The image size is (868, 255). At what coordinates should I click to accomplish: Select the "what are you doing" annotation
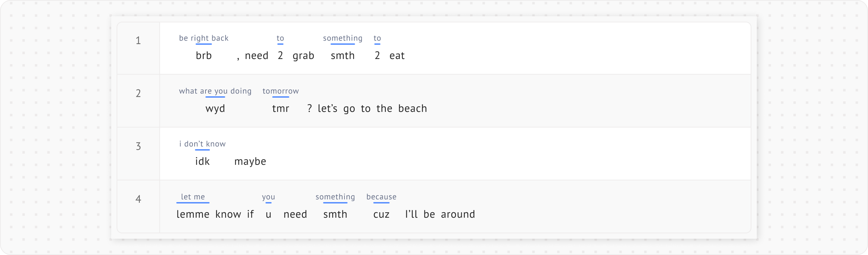click(215, 91)
